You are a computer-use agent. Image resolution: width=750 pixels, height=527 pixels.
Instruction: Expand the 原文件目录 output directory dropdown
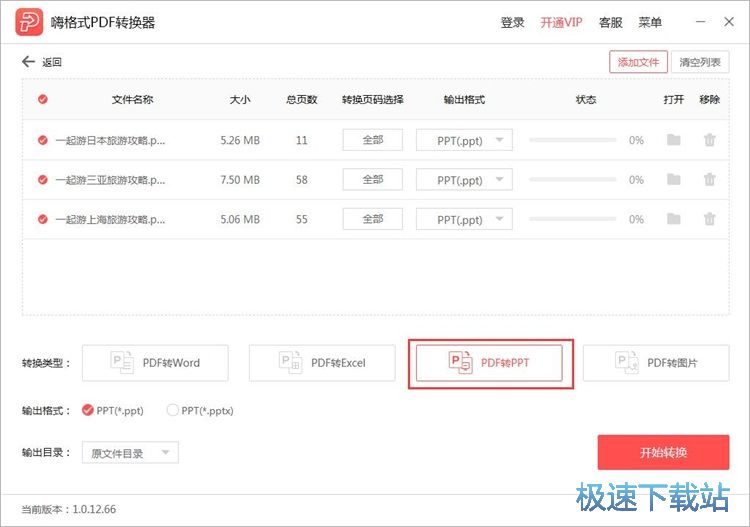click(x=130, y=452)
